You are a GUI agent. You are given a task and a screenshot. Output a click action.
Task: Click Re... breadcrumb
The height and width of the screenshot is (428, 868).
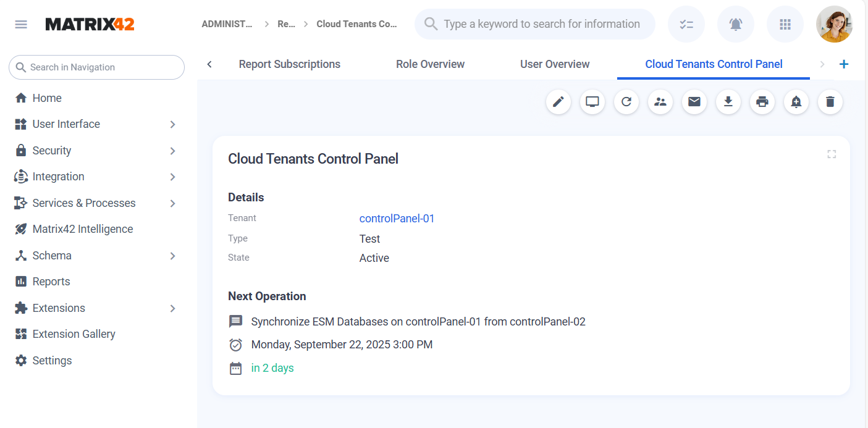click(286, 24)
